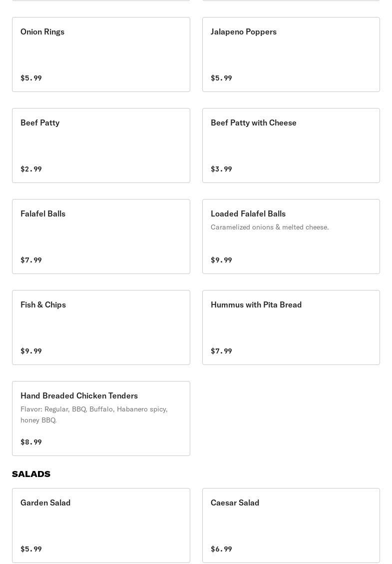Click the Beef Patty item
Viewport: 392px width, 564px height.
point(101,145)
